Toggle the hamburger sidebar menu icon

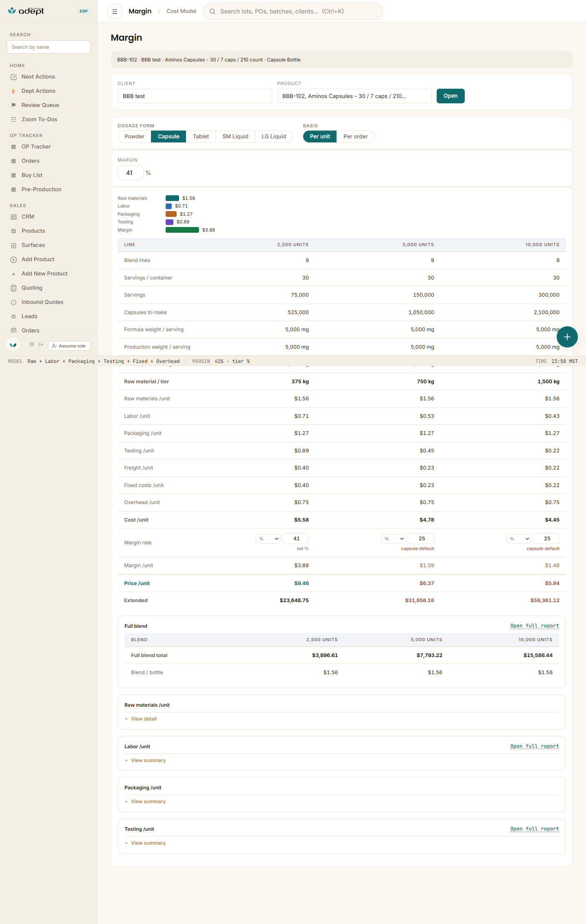pos(115,11)
